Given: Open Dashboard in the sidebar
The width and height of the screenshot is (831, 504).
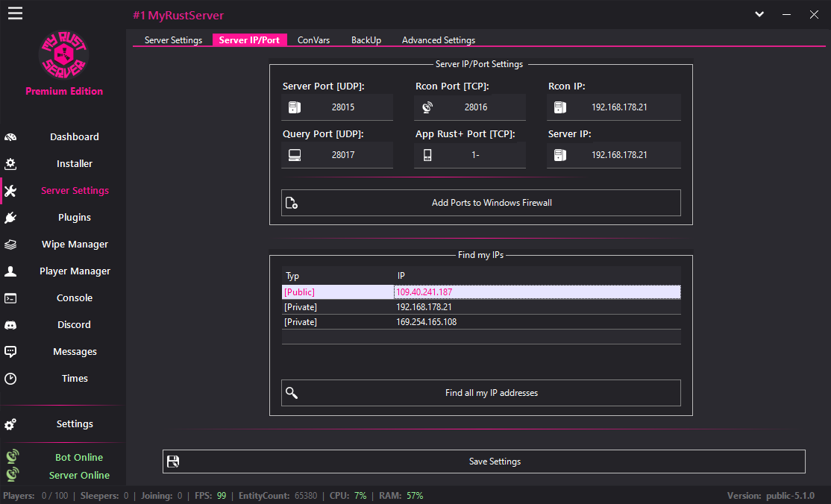Looking at the screenshot, I should click(75, 136).
